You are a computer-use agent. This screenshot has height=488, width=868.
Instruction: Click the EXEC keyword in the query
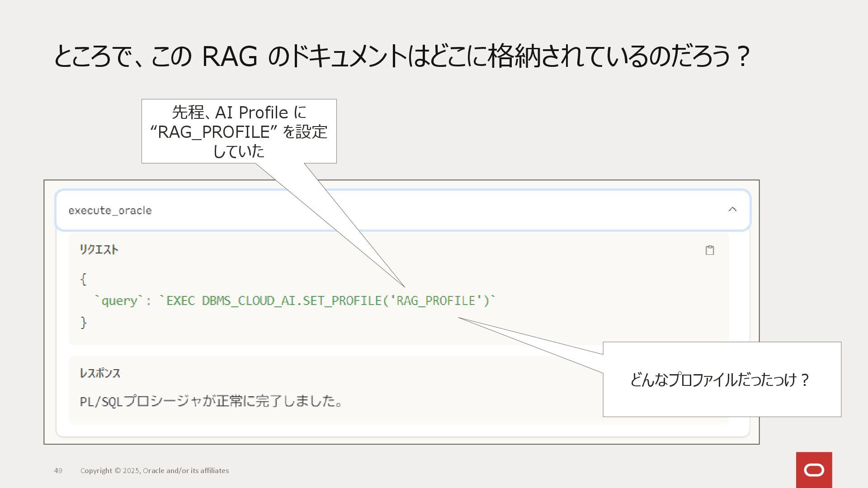pos(180,301)
